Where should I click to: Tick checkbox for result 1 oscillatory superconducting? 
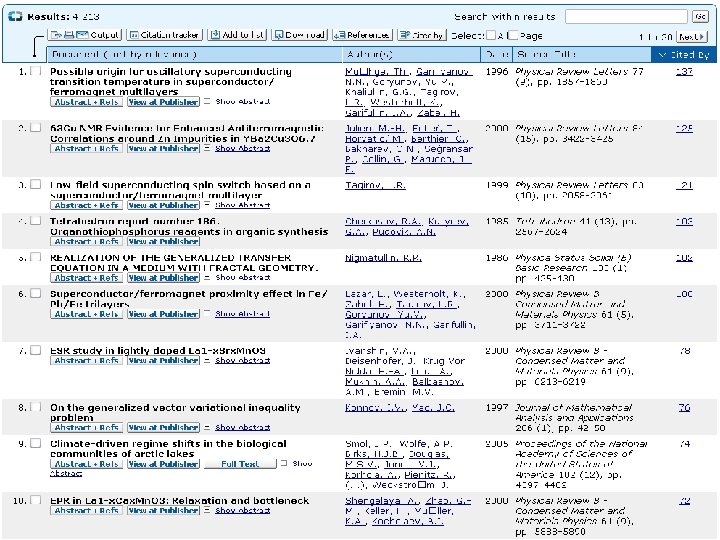(35, 71)
